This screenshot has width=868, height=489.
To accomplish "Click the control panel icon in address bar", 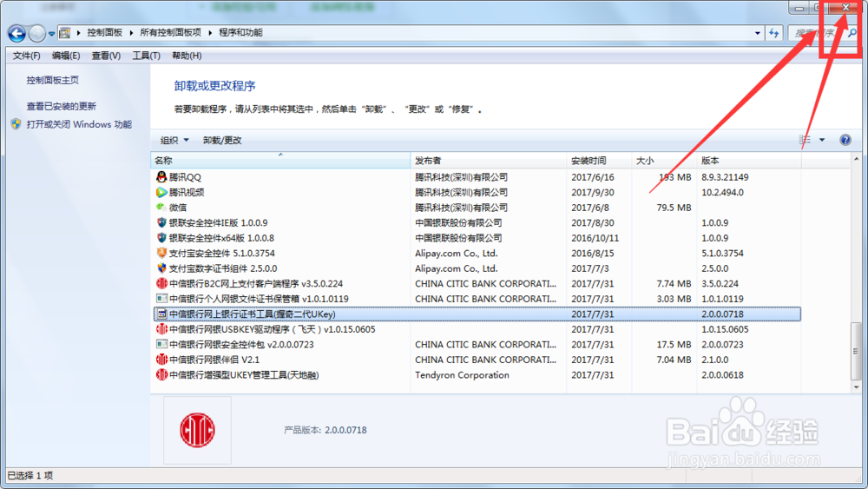I will tap(65, 33).
